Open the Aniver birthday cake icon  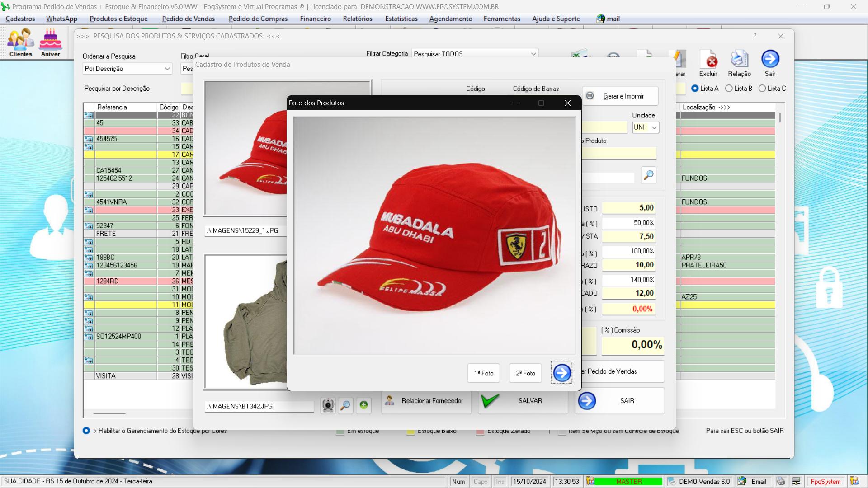[x=50, y=42]
